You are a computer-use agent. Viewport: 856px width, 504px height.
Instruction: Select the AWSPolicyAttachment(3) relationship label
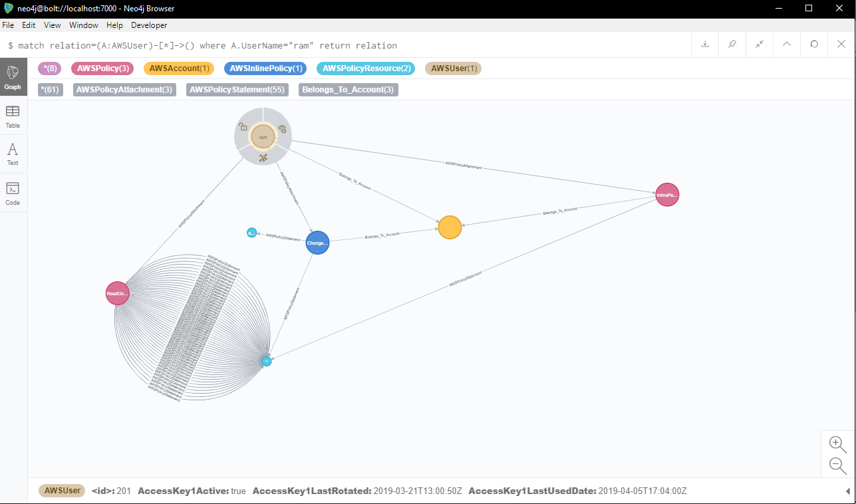pos(124,90)
